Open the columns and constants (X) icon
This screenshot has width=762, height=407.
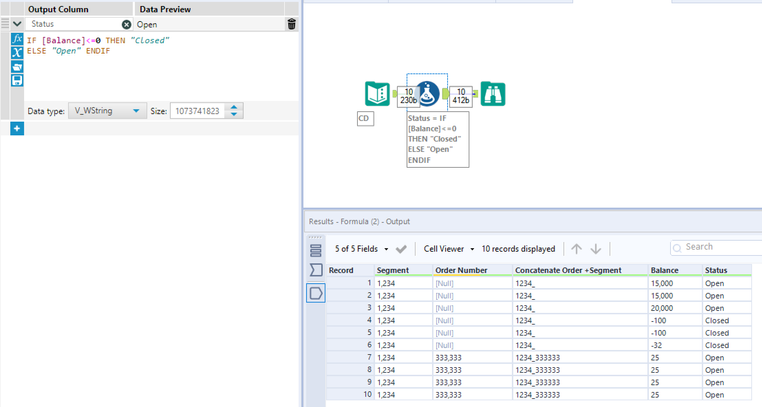coord(17,53)
